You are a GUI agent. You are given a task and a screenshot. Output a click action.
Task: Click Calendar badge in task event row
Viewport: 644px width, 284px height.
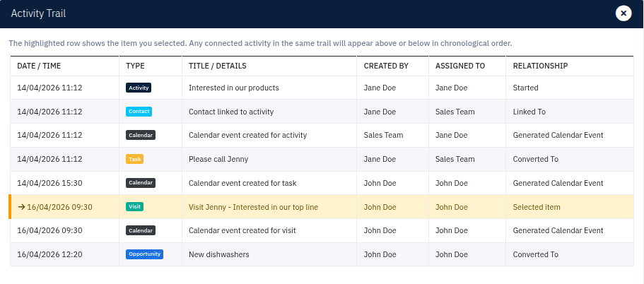point(141,183)
